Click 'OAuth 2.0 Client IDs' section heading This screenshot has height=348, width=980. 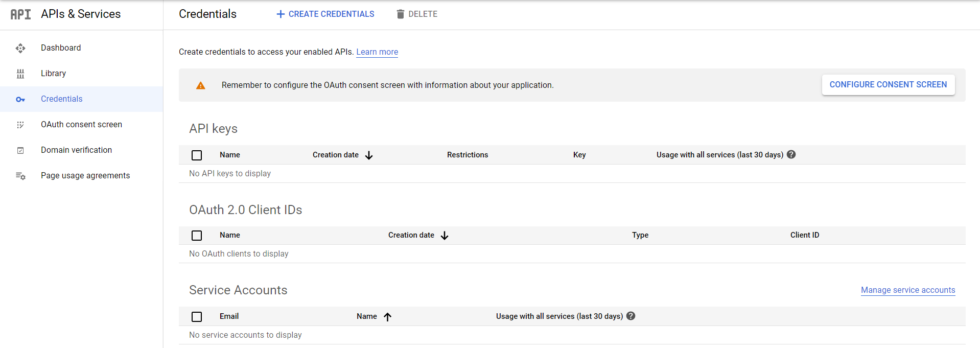point(246,210)
